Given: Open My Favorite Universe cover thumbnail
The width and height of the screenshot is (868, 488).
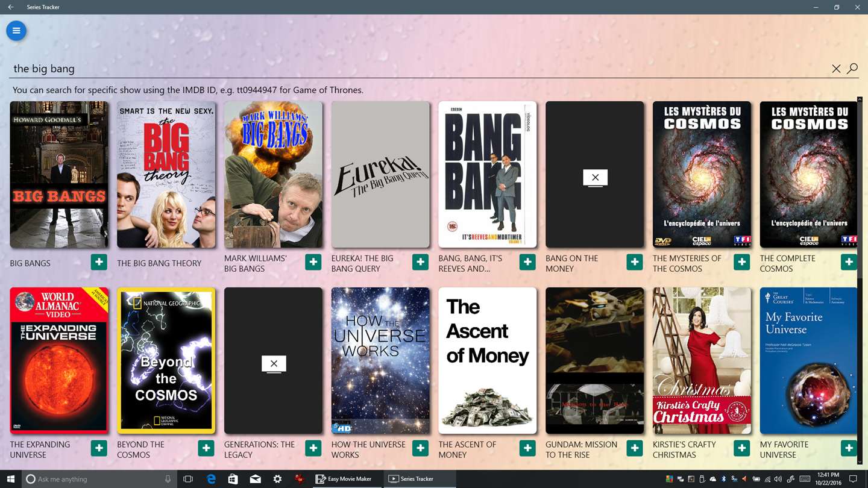Looking at the screenshot, I should pyautogui.click(x=808, y=361).
